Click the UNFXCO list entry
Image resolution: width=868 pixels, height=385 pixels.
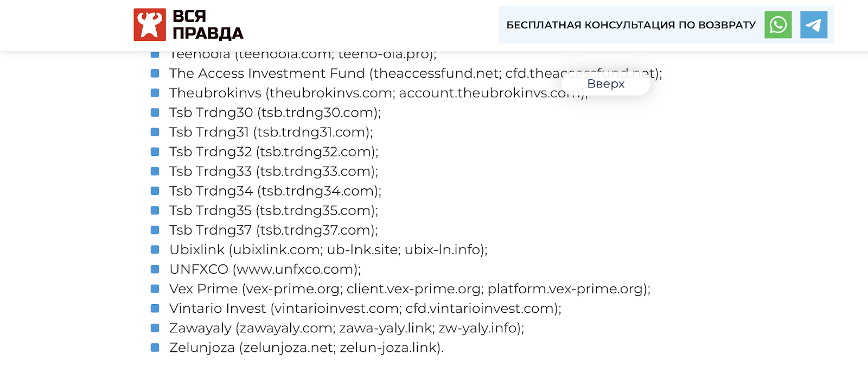265,269
